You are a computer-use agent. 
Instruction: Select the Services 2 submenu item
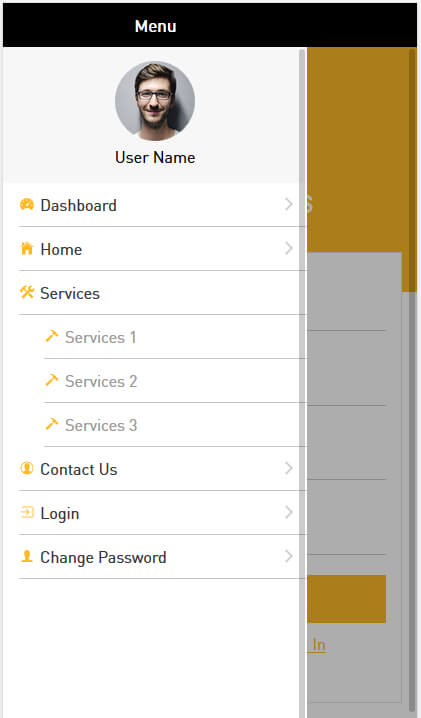175,381
